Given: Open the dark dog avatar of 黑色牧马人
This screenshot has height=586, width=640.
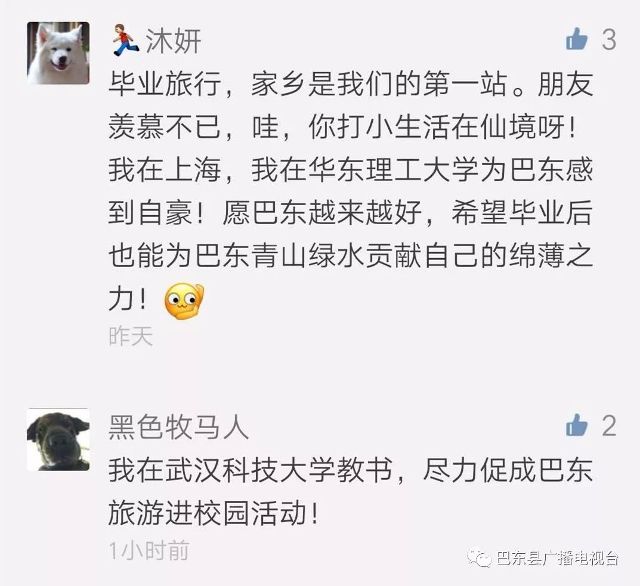Looking at the screenshot, I should click(x=58, y=440).
